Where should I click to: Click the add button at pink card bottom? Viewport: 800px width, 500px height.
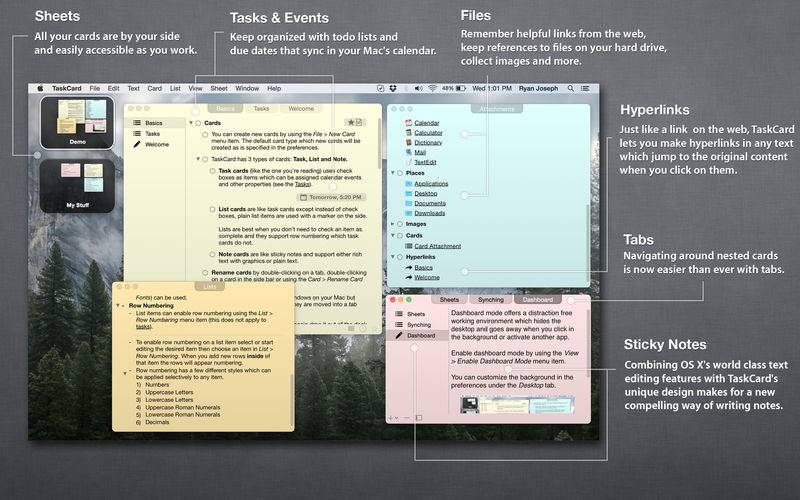tap(390, 418)
